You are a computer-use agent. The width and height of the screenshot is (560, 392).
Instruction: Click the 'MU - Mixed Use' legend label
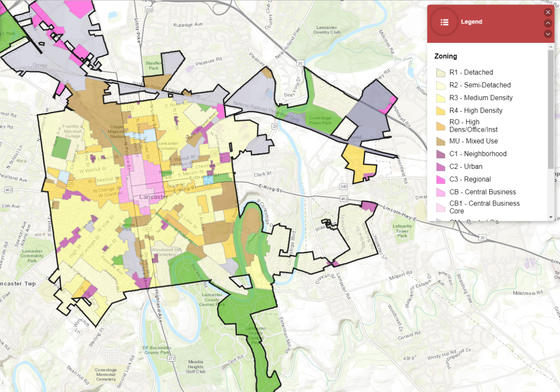pyautogui.click(x=473, y=141)
